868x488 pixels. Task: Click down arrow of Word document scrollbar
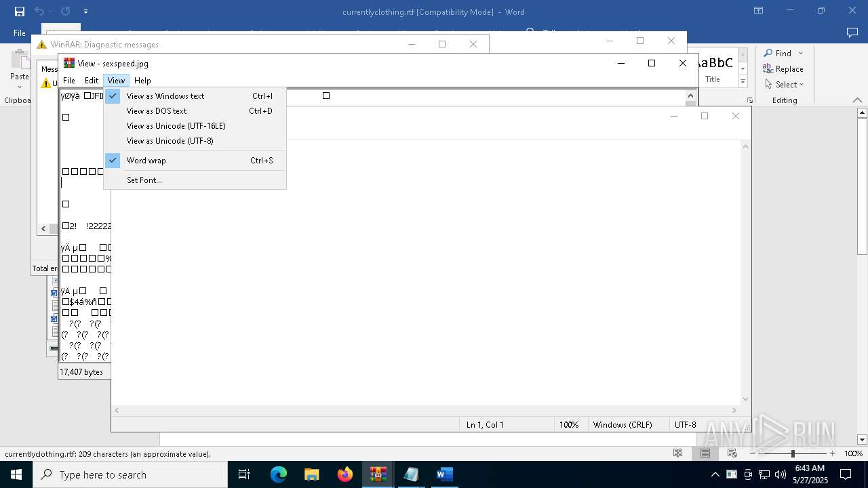click(862, 440)
